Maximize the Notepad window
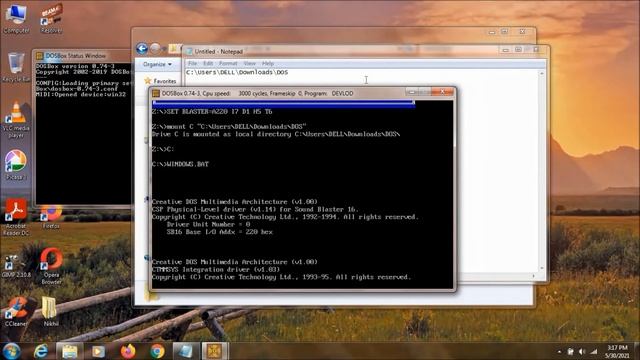640x360 pixels. [518, 50]
